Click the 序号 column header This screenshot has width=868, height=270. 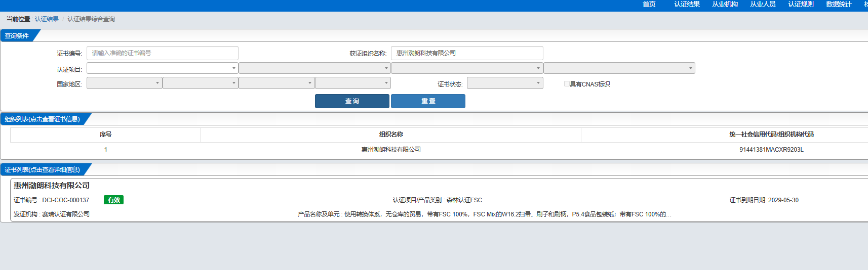point(105,134)
